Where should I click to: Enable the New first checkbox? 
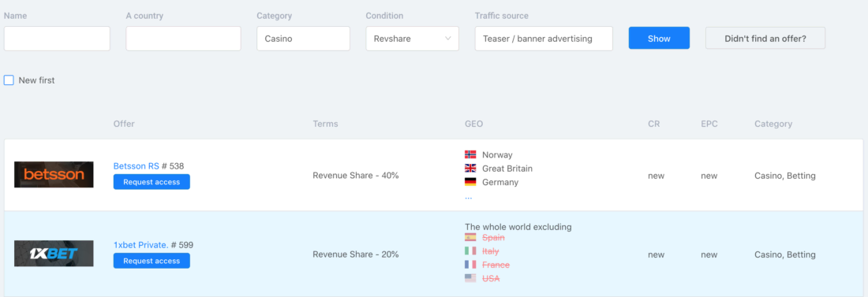(x=9, y=80)
